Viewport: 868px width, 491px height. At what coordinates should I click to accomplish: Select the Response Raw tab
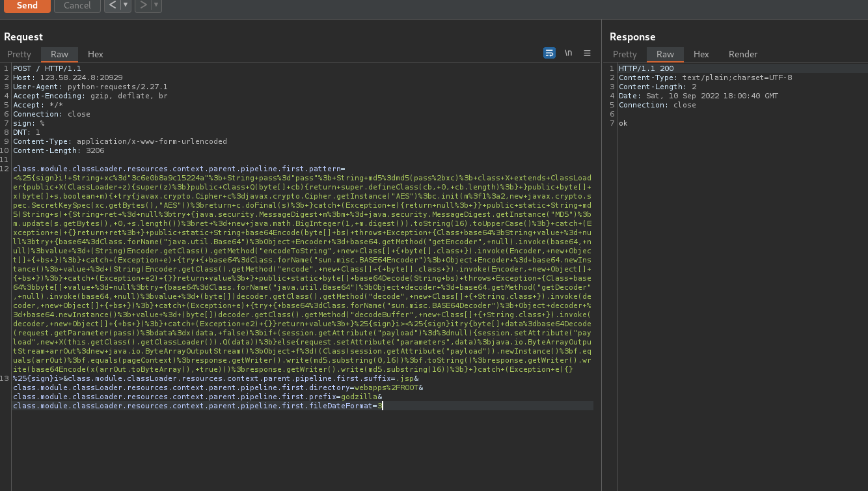tap(665, 54)
